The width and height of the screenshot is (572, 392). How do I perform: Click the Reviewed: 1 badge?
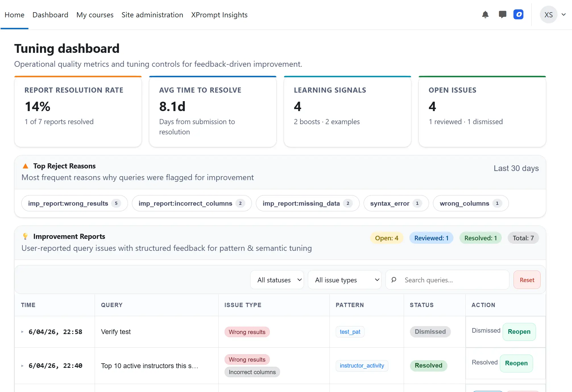pos(431,238)
